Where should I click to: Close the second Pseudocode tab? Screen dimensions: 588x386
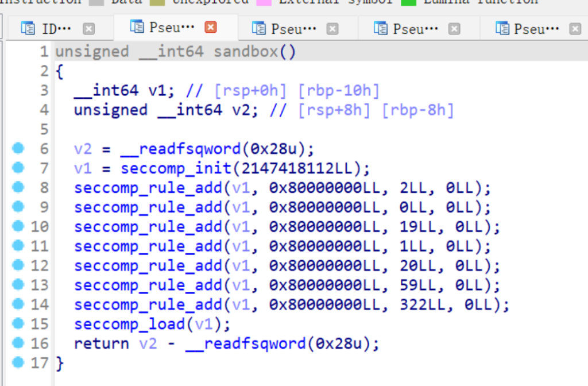click(332, 28)
